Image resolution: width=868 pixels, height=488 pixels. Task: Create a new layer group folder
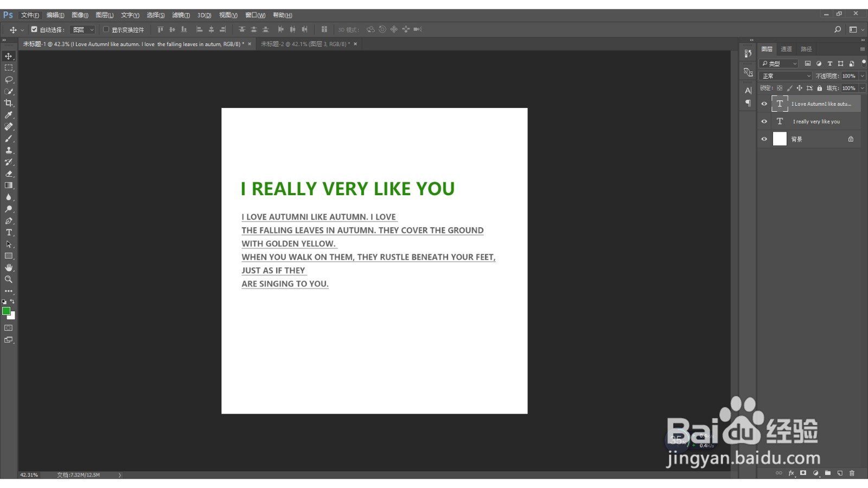[x=828, y=473]
